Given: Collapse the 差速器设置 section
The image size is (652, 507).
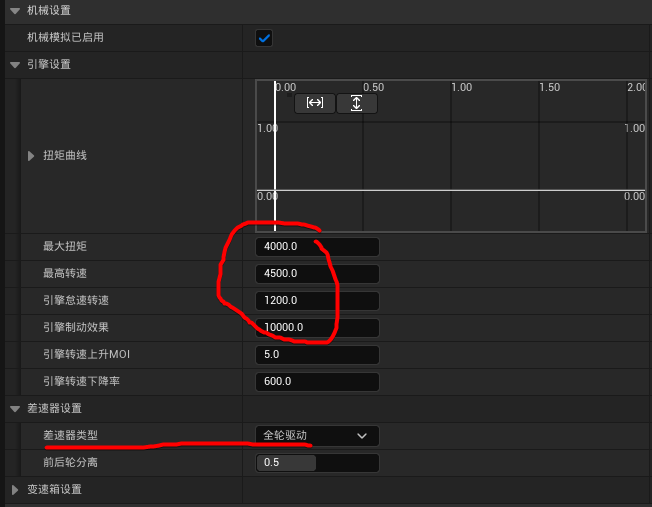Looking at the screenshot, I should coord(15,409).
